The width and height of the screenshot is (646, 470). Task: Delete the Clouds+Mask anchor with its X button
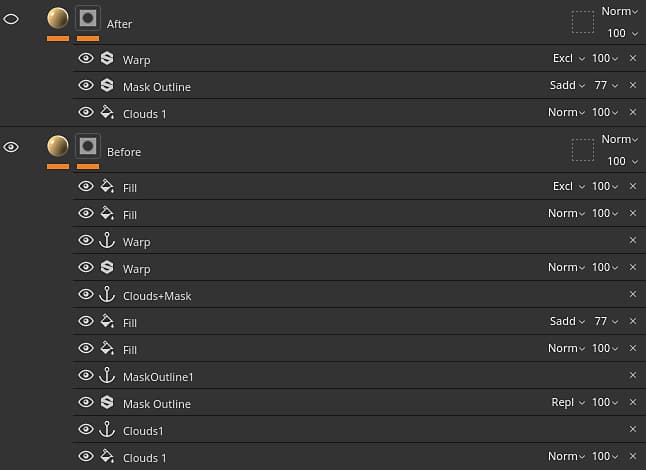click(632, 295)
